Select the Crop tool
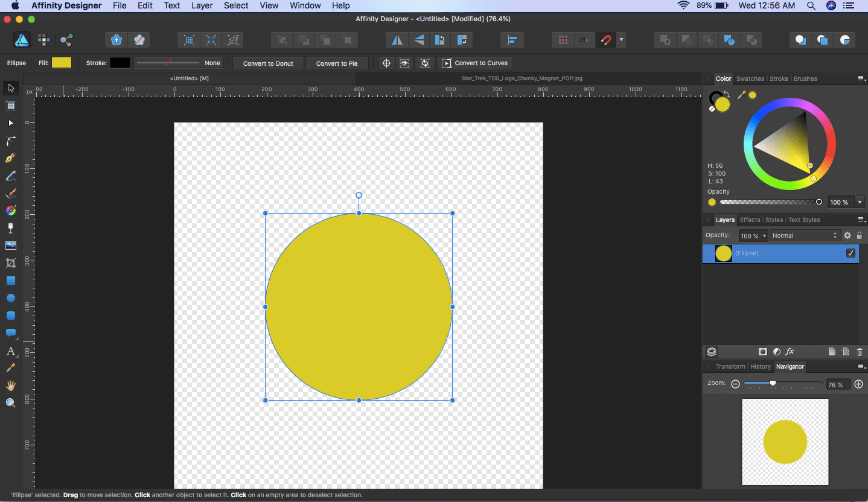This screenshot has width=868, height=502. coord(10,263)
